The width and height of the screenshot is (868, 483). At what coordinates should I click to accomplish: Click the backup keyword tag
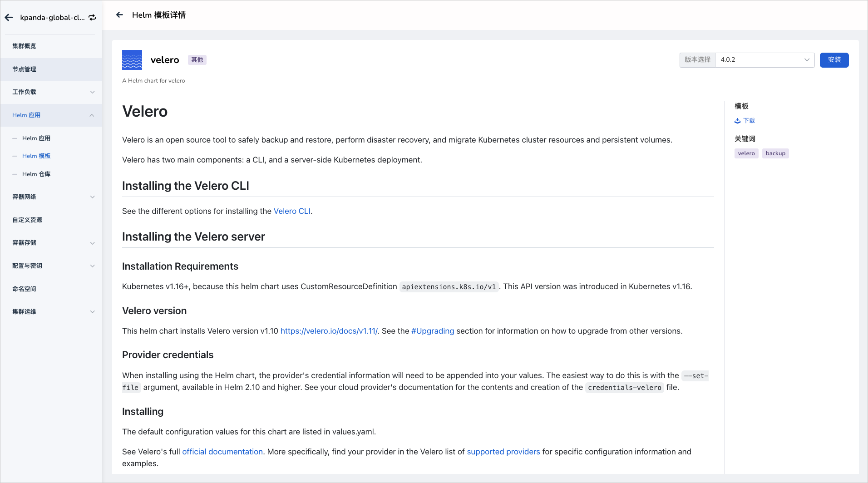point(775,153)
